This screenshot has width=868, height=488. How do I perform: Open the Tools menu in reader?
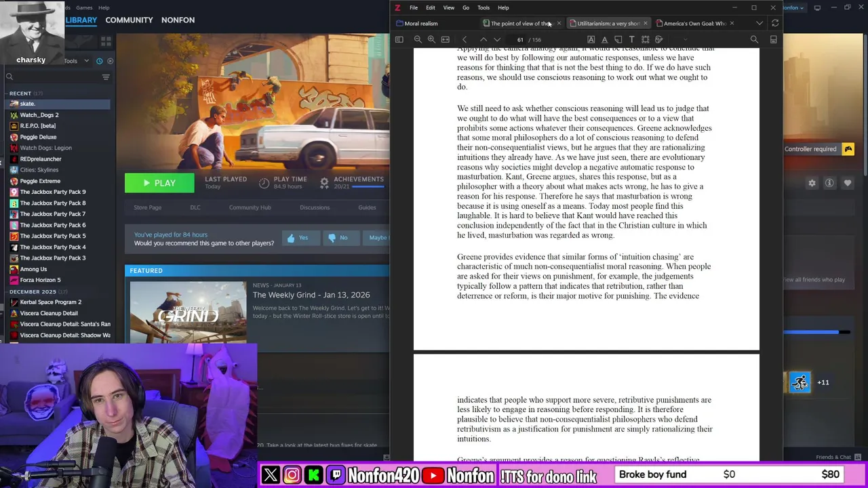click(484, 7)
